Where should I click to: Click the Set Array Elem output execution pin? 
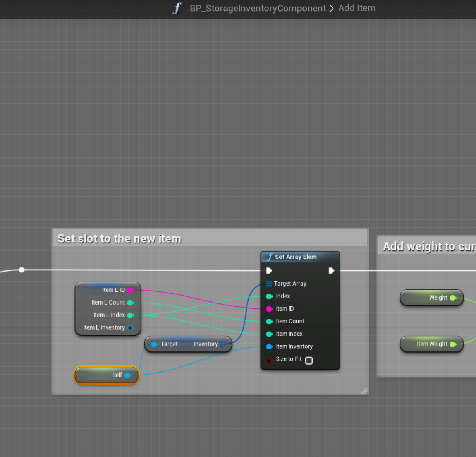point(331,270)
